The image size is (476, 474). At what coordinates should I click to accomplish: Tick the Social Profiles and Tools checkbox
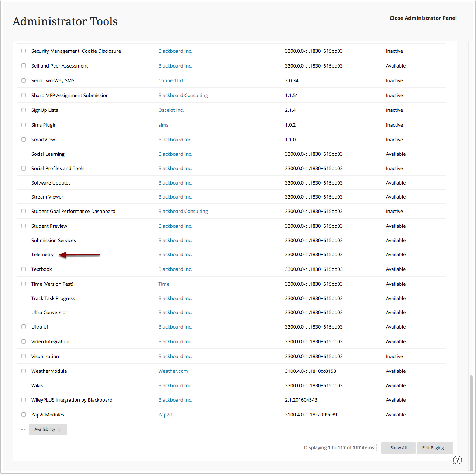point(24,168)
